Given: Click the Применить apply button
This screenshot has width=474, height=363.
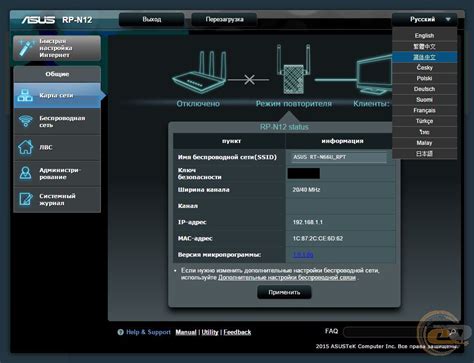Looking at the screenshot, I should [x=284, y=292].
